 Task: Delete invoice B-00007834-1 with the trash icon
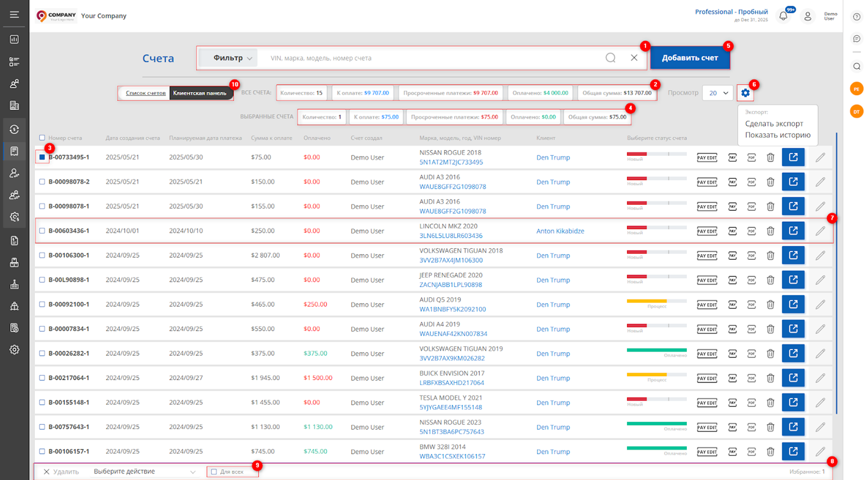771,329
